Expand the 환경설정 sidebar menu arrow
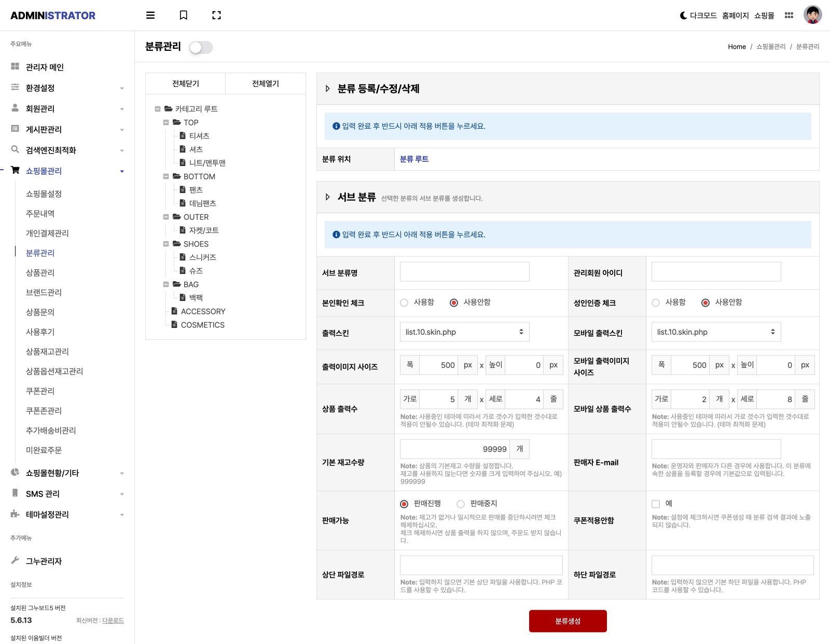 click(x=122, y=88)
